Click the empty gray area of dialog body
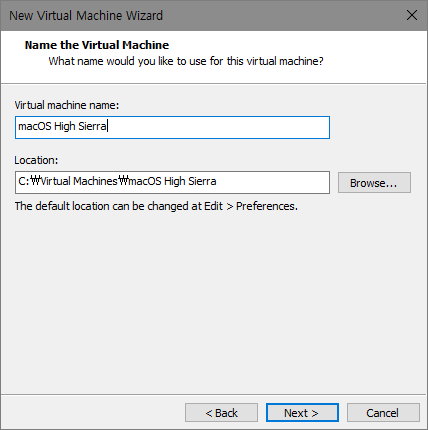Image resolution: width=428 pixels, height=430 pixels. pyautogui.click(x=213, y=300)
